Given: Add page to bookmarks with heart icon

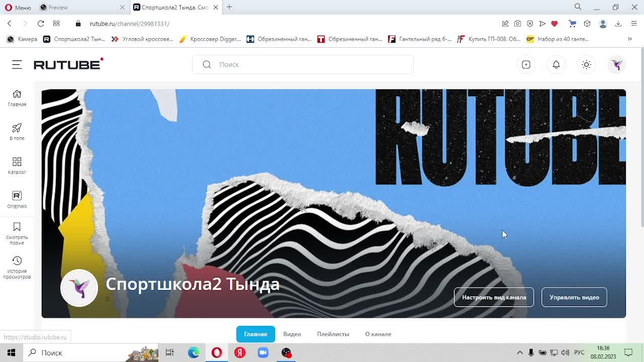Looking at the screenshot, I should 554,24.
